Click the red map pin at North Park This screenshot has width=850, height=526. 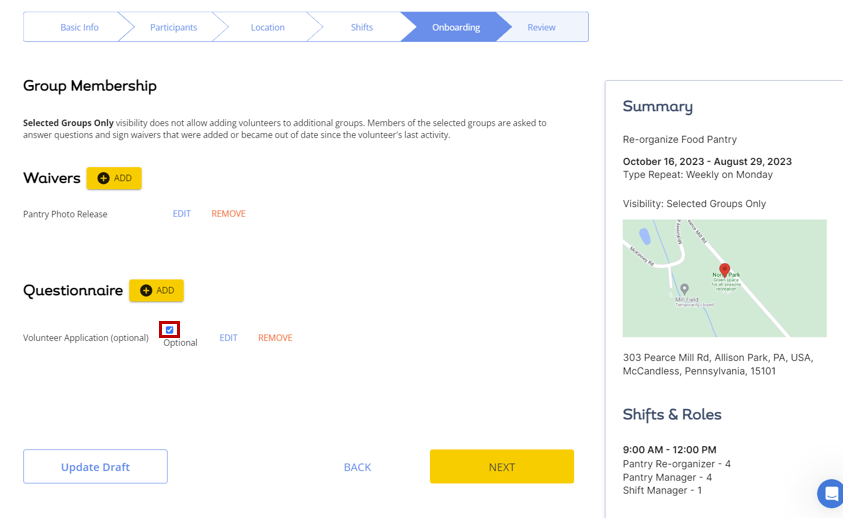pyautogui.click(x=724, y=270)
